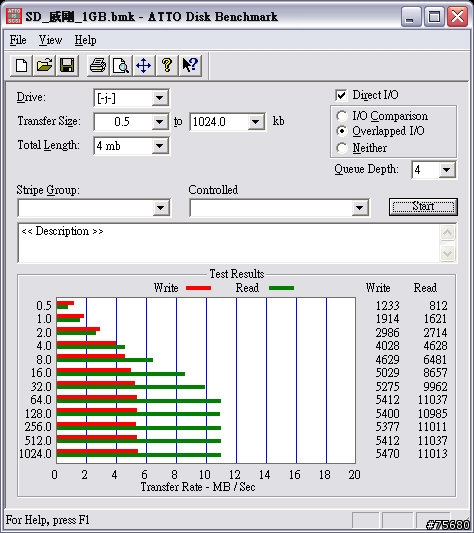The width and height of the screenshot is (474, 533).
Task: Open the Queue Depth dropdown
Action: (446, 170)
